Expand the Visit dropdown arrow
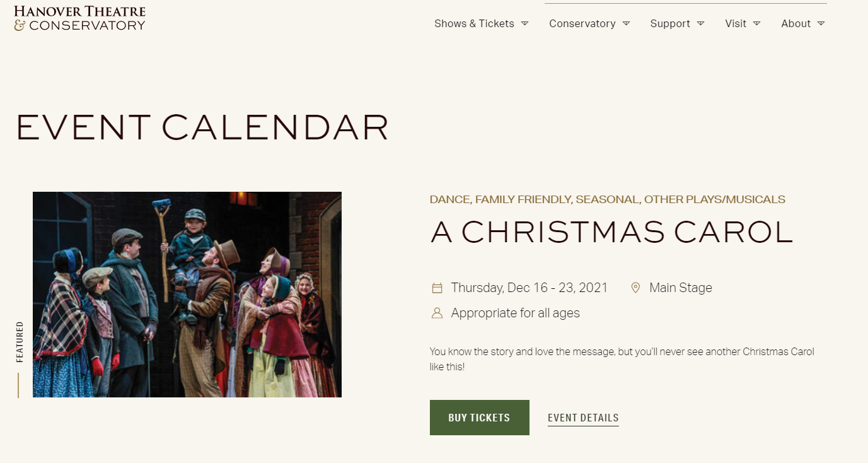 pyautogui.click(x=756, y=24)
